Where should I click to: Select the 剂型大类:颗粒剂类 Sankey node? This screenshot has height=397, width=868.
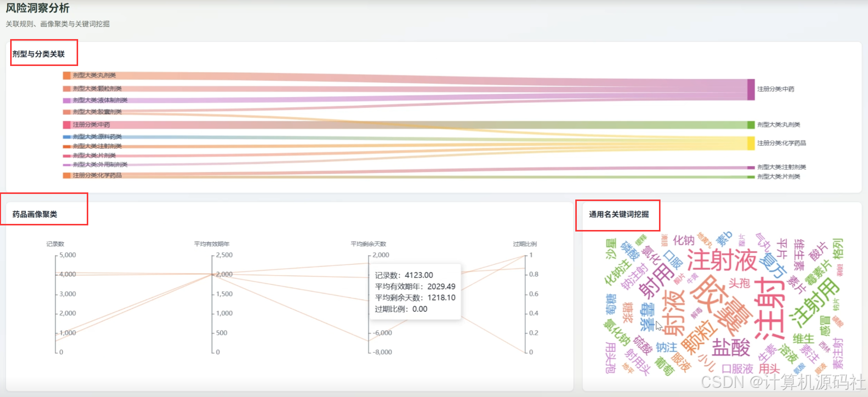pos(66,89)
